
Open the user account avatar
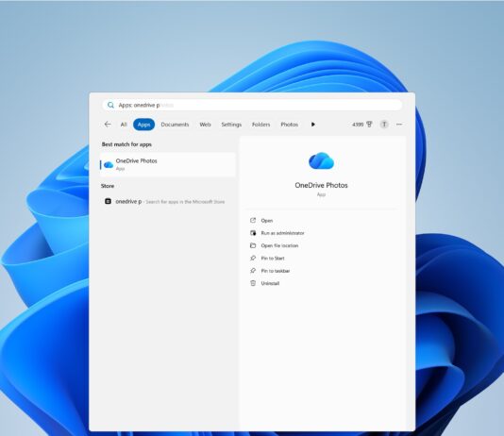coord(384,125)
